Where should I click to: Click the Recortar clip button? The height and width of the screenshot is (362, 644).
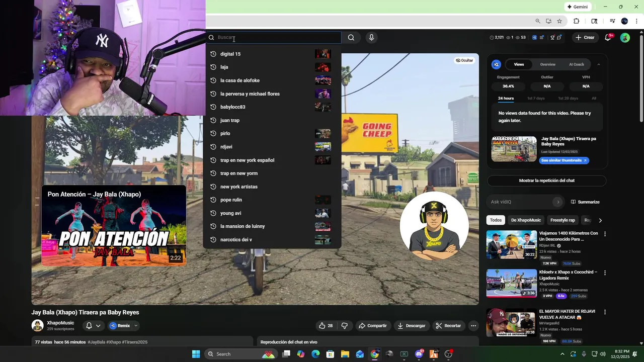[448, 326]
